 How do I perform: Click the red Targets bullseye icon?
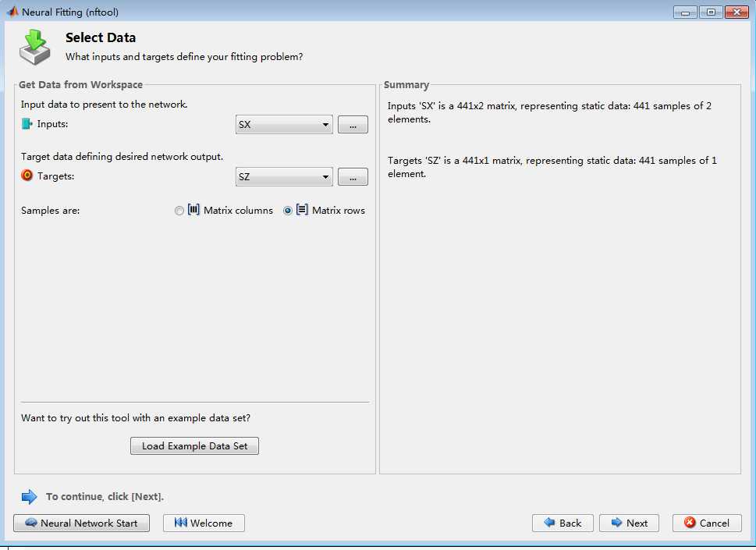27,176
